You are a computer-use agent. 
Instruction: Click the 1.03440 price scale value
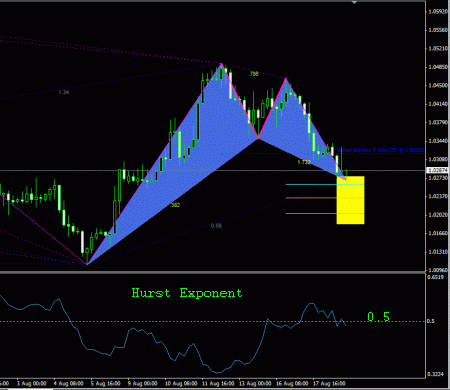click(x=438, y=141)
